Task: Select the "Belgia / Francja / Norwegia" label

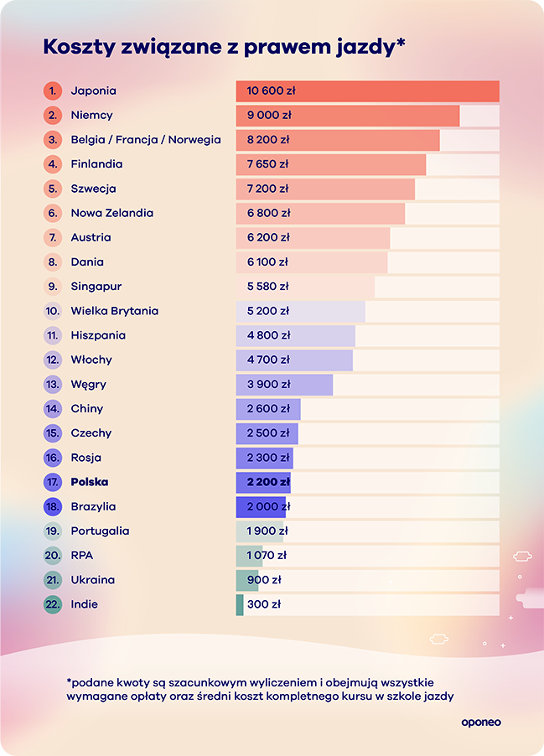Action: (x=146, y=140)
